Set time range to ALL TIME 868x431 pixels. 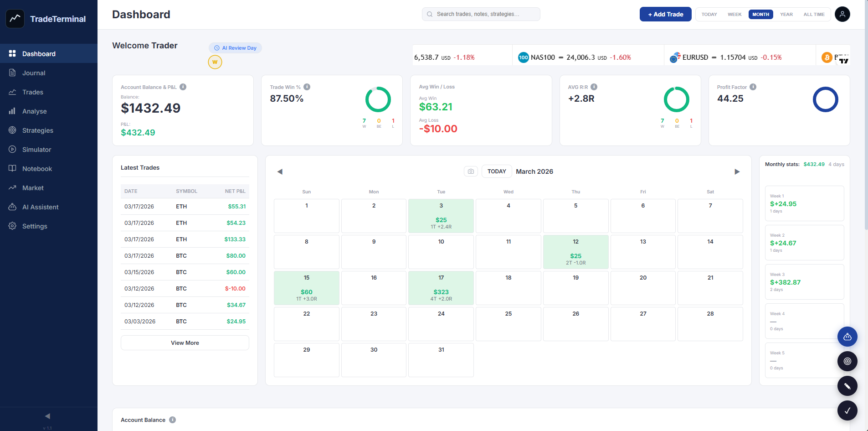(x=814, y=15)
